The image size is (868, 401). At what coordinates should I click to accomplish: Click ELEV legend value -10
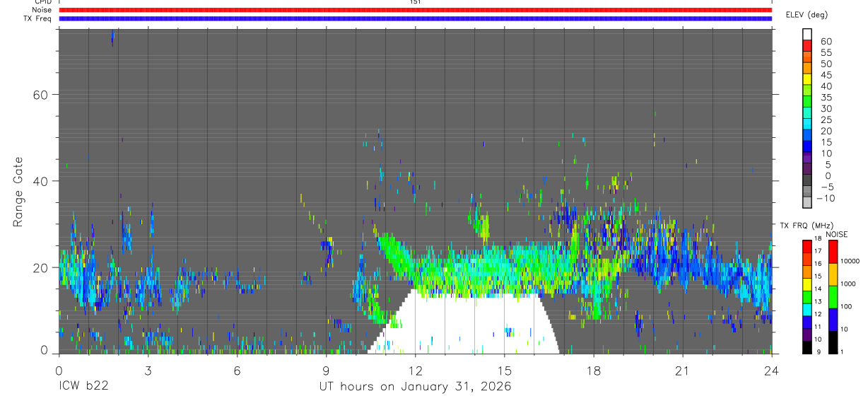825,198
